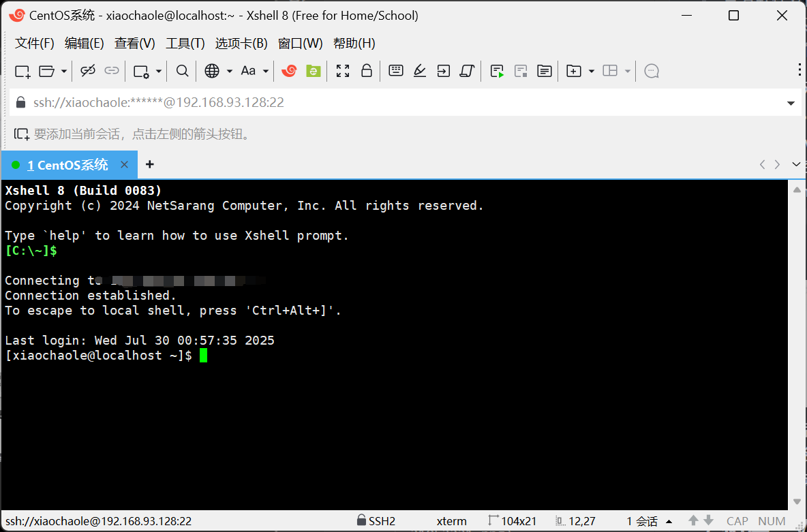Click the Stop logging icon
Image resolution: width=807 pixels, height=532 pixels.
click(x=521, y=71)
